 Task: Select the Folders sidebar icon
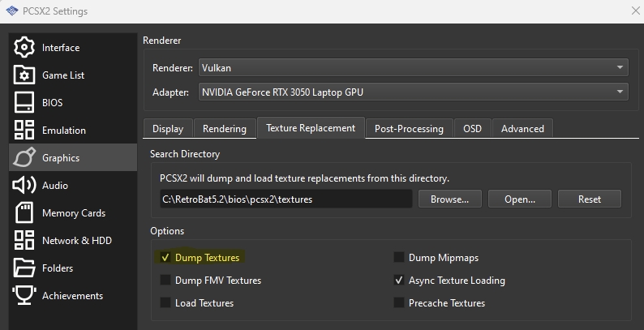25,268
